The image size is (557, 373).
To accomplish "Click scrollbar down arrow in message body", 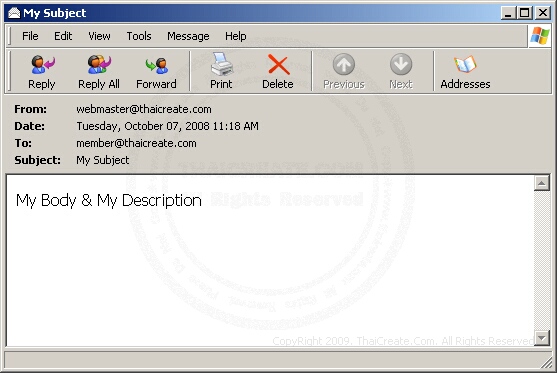I will tap(542, 338).
